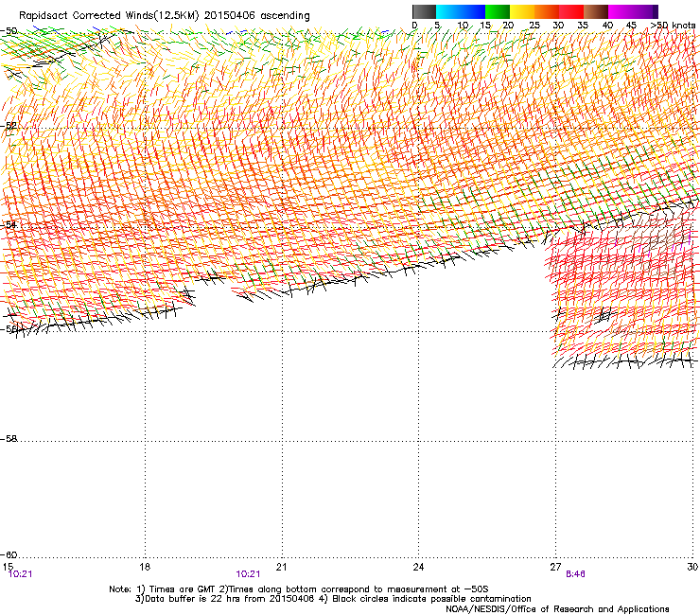Click the cyan-blue 5-15 knots legend segment
This screenshot has height=615, width=700.
coord(461,11)
